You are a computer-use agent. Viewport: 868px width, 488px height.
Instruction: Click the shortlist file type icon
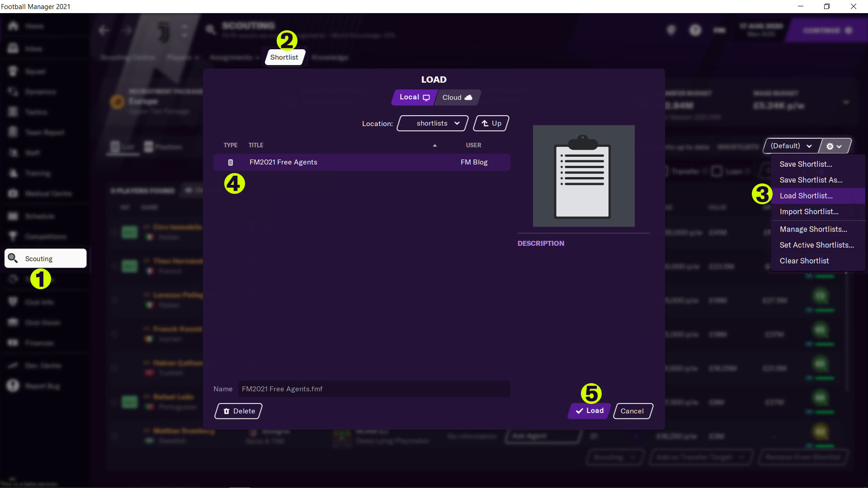click(x=231, y=162)
